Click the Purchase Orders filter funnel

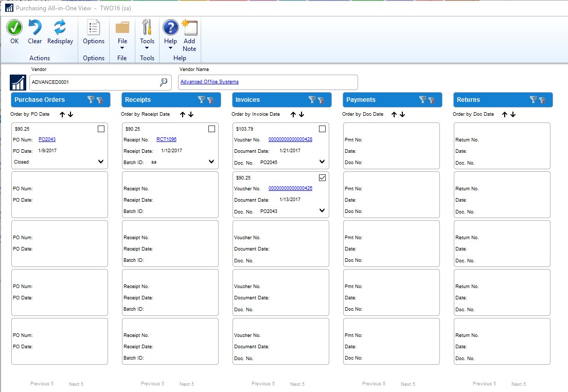91,100
